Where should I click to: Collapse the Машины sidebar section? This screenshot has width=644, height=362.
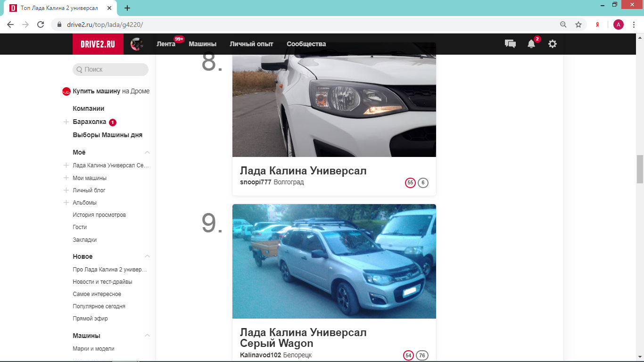(x=147, y=336)
